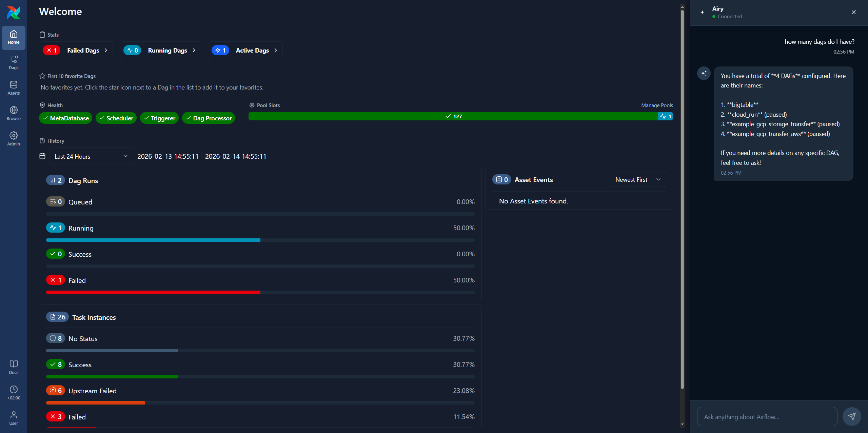Open the Assets sidebar item

(x=14, y=88)
